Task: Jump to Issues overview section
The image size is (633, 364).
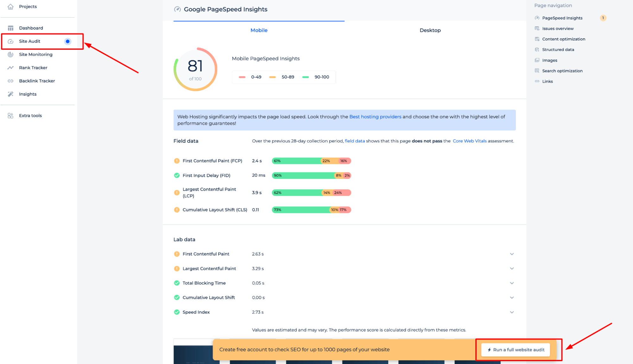Action: pyautogui.click(x=558, y=28)
